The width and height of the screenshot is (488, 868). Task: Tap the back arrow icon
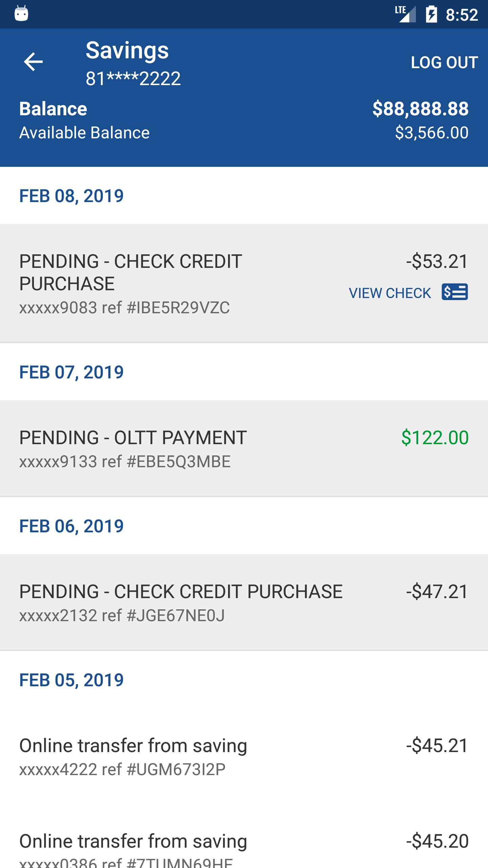click(33, 62)
